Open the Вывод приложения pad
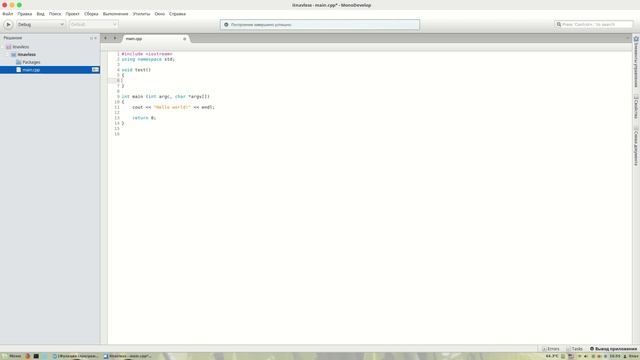Screen dimensions: 640x360 (613, 349)
